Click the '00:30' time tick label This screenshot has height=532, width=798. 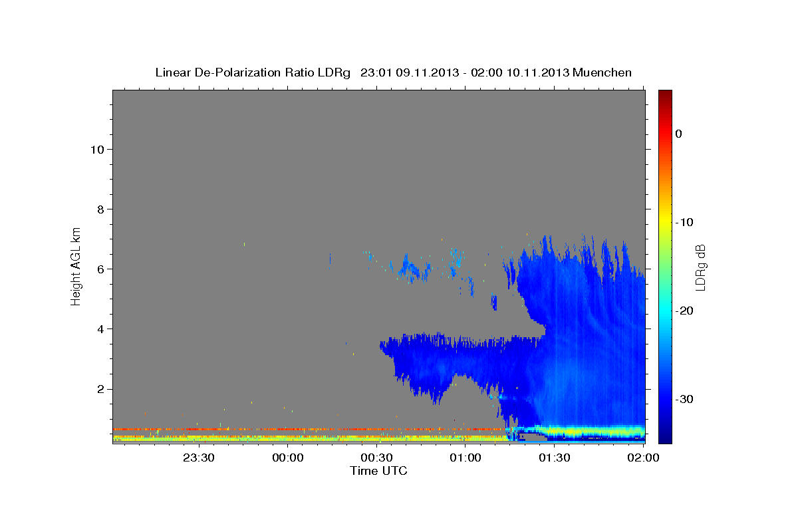(x=376, y=458)
